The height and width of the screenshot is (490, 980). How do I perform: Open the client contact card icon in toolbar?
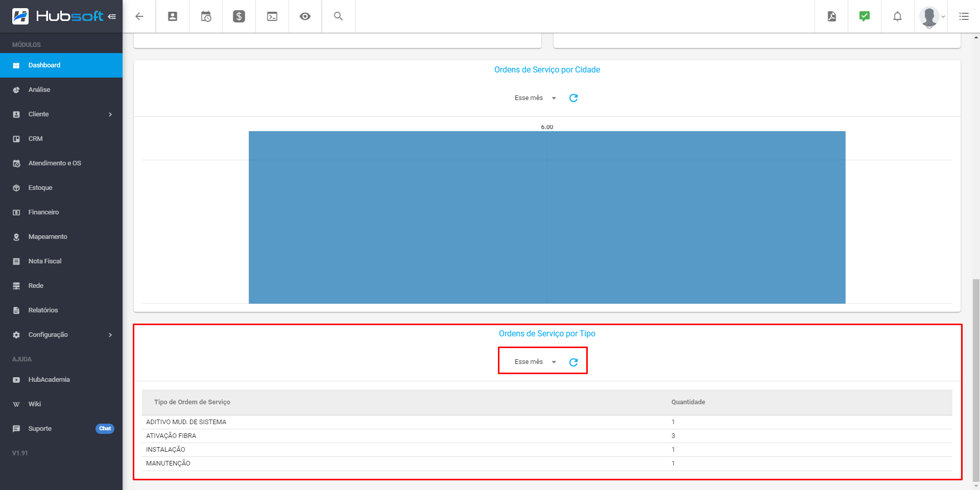pos(173,16)
